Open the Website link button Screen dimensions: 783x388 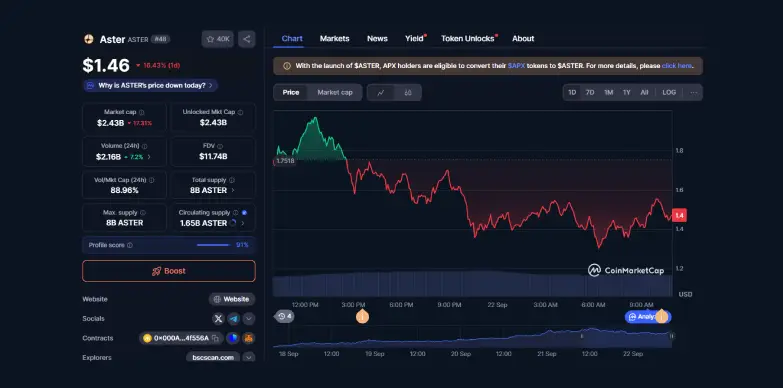coord(232,299)
